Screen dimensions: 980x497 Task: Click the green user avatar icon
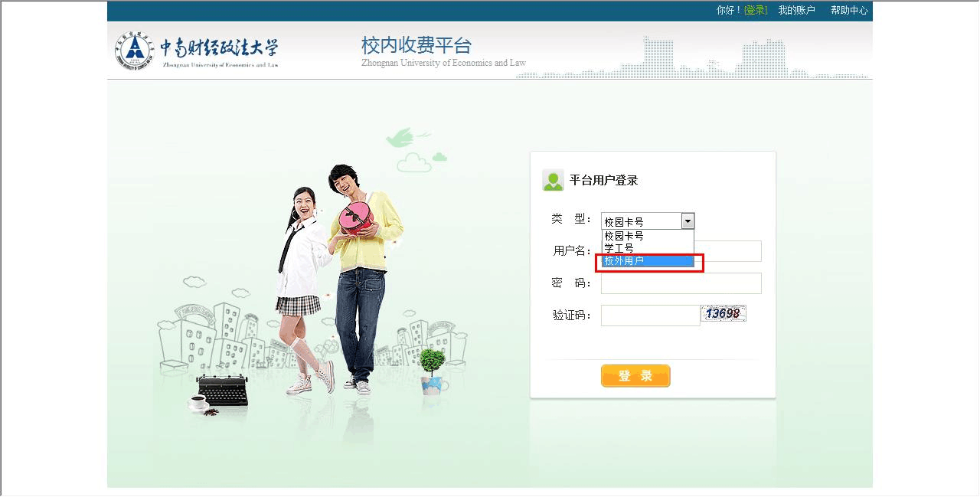(x=553, y=180)
